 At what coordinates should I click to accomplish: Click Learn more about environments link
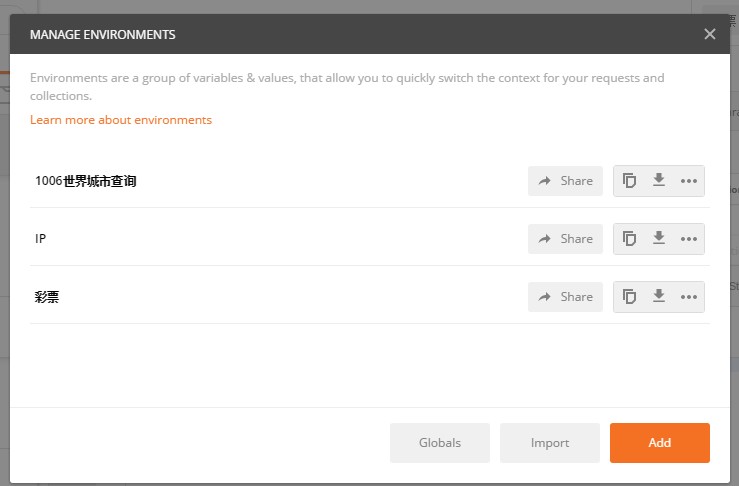pyautogui.click(x=121, y=120)
